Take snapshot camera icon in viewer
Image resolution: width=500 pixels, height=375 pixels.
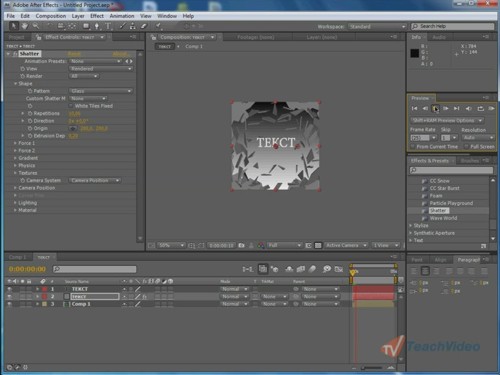click(241, 245)
